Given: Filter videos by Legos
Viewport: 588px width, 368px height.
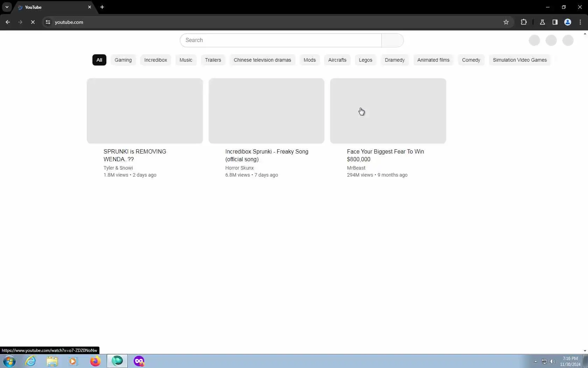Looking at the screenshot, I should click(366, 60).
